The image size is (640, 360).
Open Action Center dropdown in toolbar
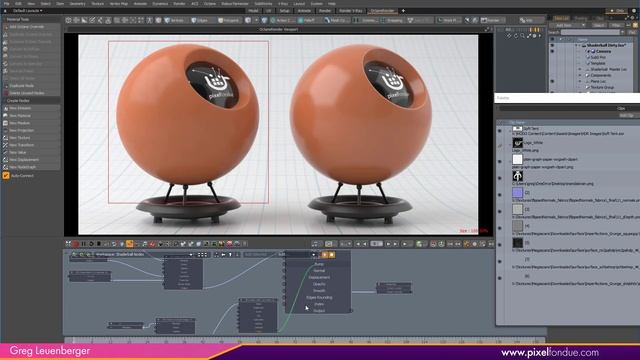(282, 20)
